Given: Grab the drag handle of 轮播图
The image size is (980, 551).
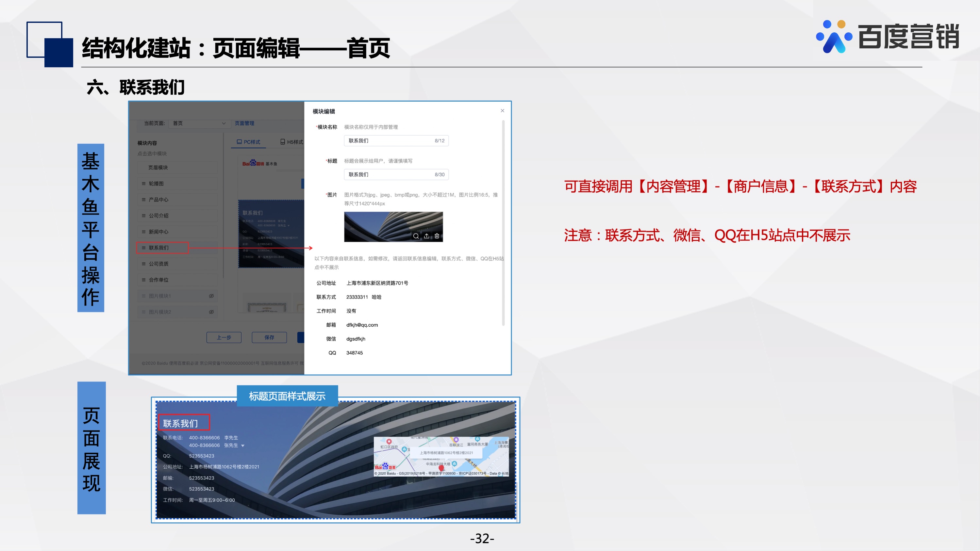Looking at the screenshot, I should pyautogui.click(x=143, y=184).
